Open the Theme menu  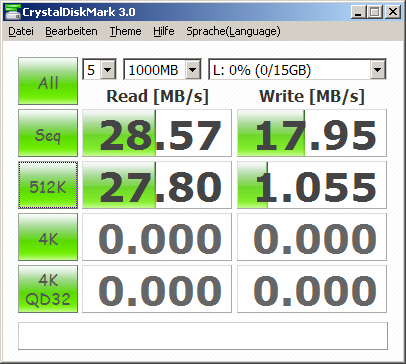(x=125, y=31)
